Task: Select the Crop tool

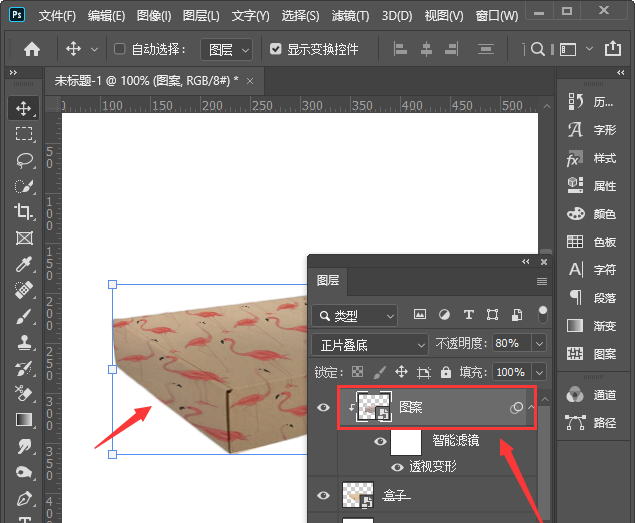Action: (24, 212)
